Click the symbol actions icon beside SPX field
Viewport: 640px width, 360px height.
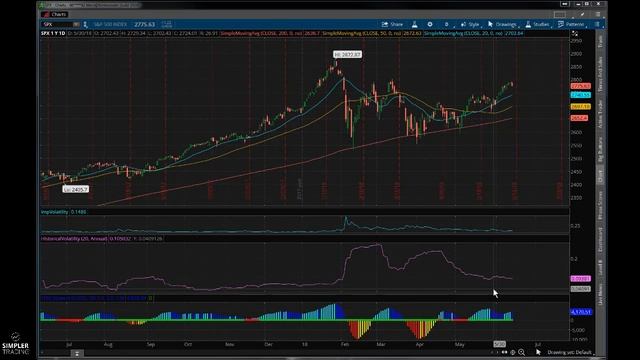(86, 24)
